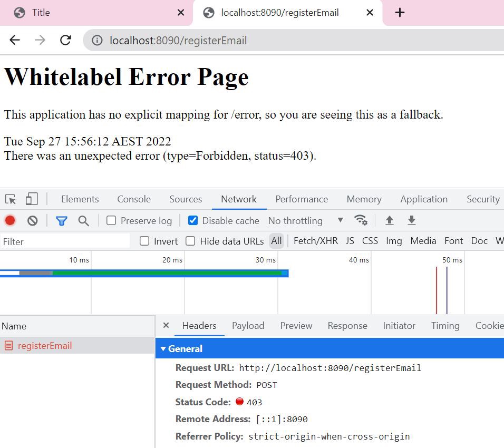
Task: Check the Invert filter checkbox
Action: [x=144, y=241]
